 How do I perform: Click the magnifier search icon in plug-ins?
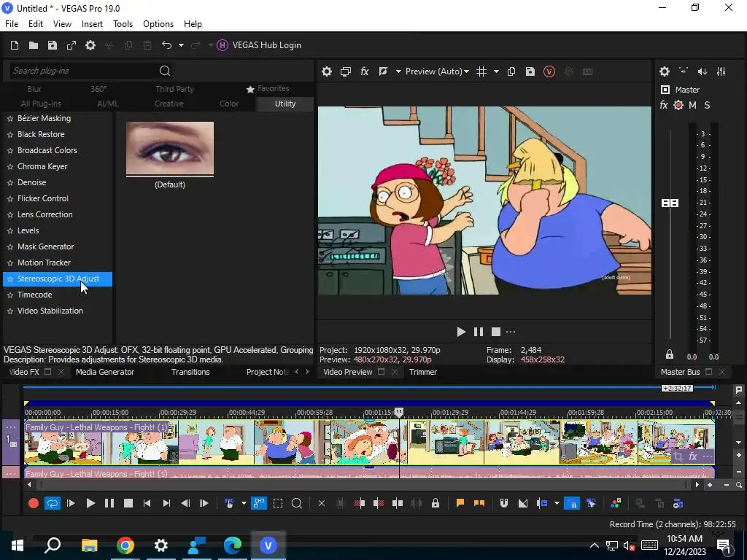(x=165, y=71)
